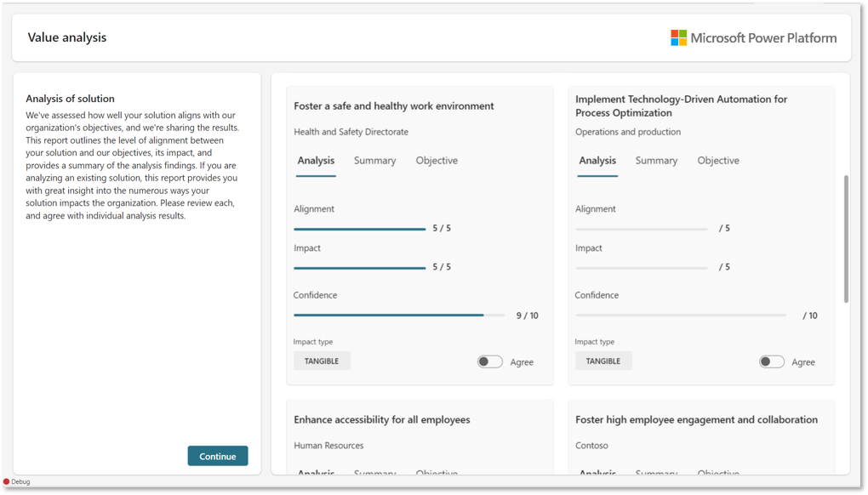Toggle Agree for the safe work environment card
This screenshot has width=868, height=495.
click(490, 361)
